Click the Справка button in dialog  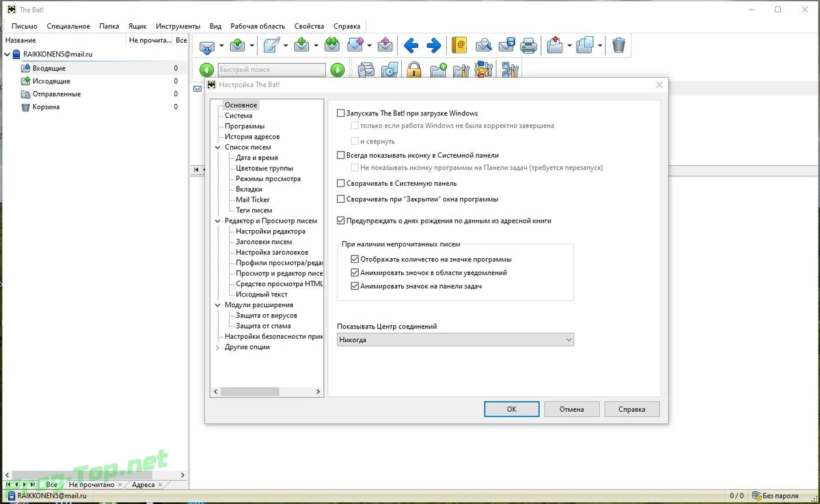pos(632,409)
